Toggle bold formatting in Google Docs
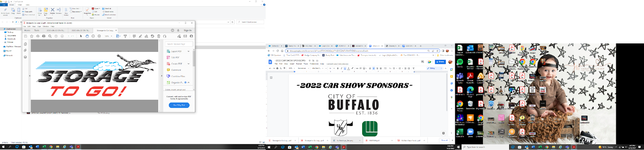Viewport: 644px width, 150px height. 338,68
